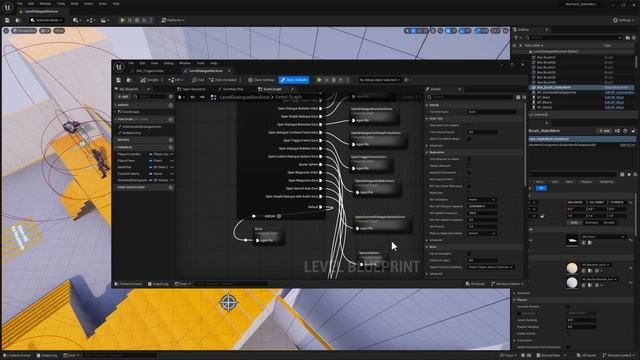The width and height of the screenshot is (640, 360).
Task: Open Platforms menu in main toolbar
Action: tap(173, 20)
